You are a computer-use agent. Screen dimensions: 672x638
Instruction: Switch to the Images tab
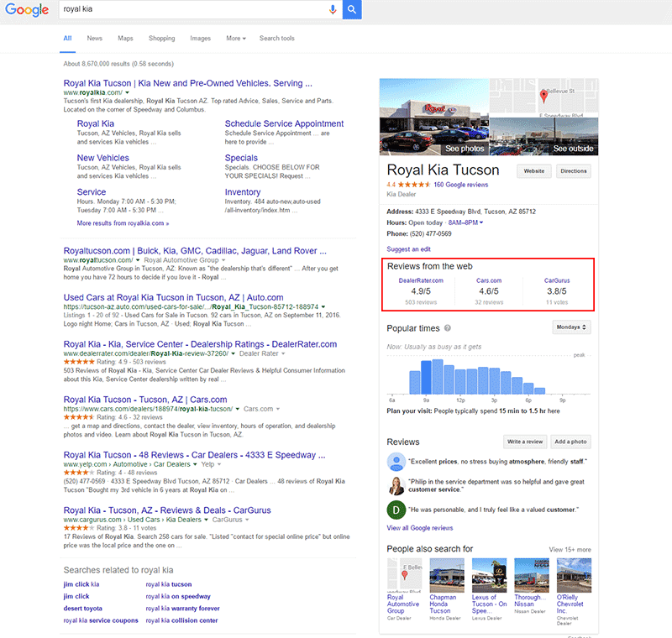click(201, 38)
